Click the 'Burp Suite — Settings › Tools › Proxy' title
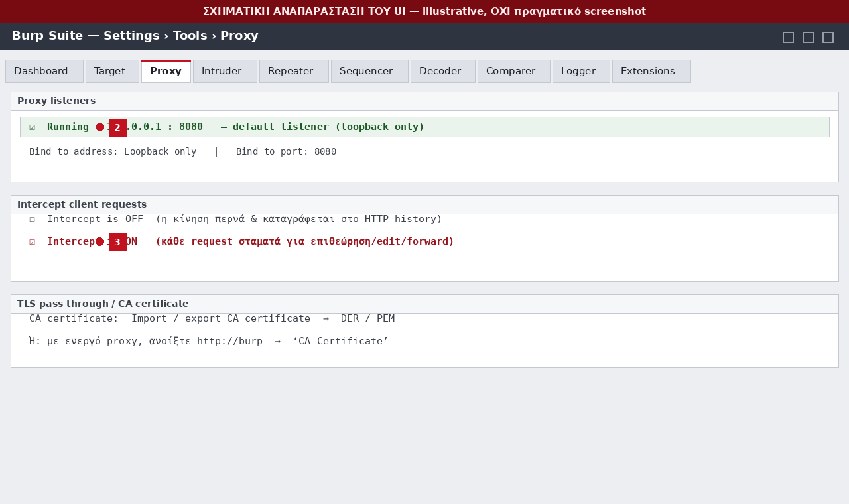This screenshot has width=849, height=504. (x=135, y=36)
